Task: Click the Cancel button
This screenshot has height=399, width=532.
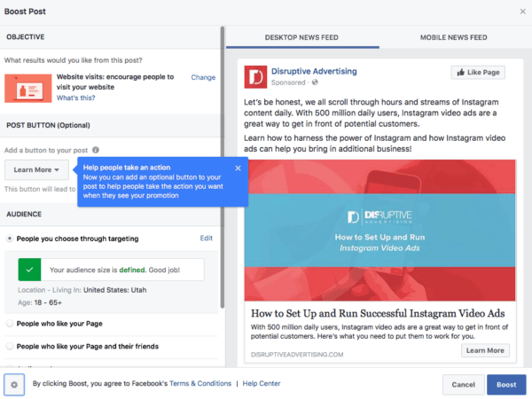Action: pyautogui.click(x=463, y=385)
